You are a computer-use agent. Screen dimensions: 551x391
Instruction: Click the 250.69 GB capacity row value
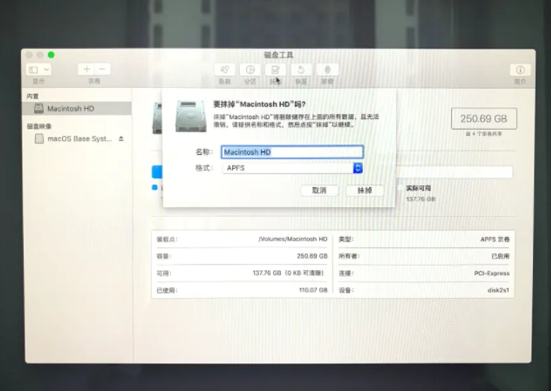[x=312, y=256]
